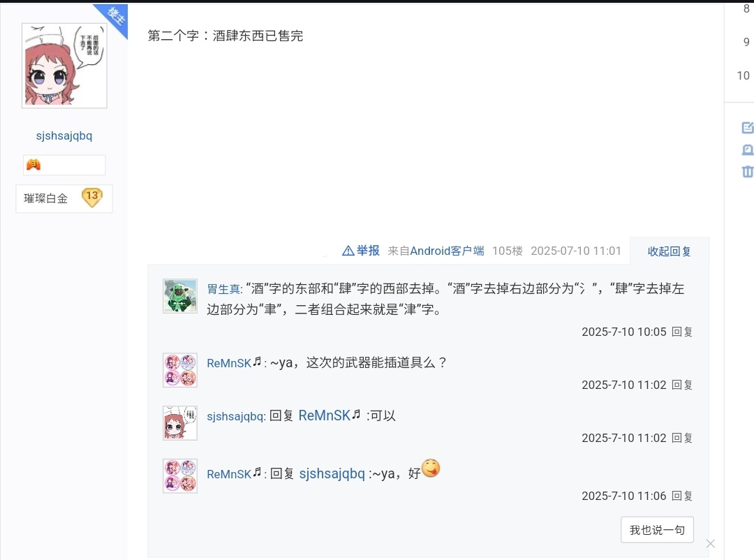This screenshot has width=754, height=560.
Task: Click the trash bin icon in right sidebar
Action: tap(747, 171)
